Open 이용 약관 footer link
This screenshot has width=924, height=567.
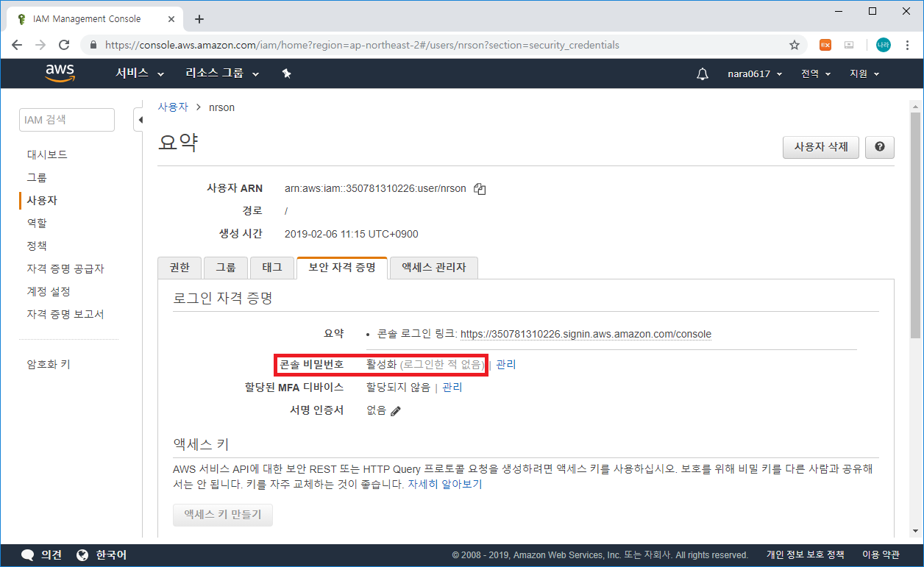click(881, 555)
